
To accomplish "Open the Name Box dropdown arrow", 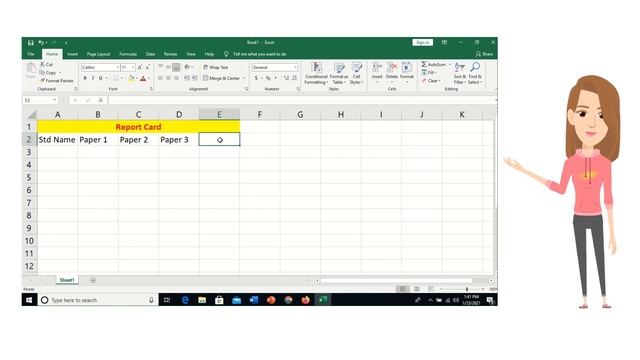I will [54, 100].
